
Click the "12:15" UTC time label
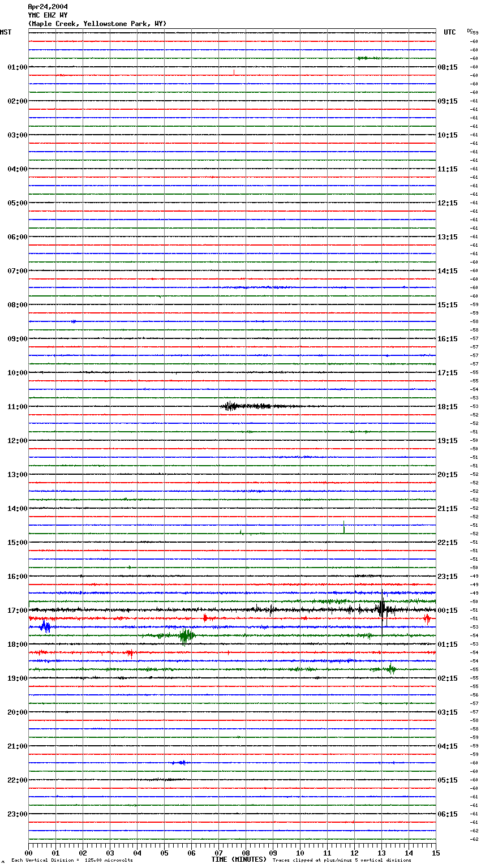448,203
